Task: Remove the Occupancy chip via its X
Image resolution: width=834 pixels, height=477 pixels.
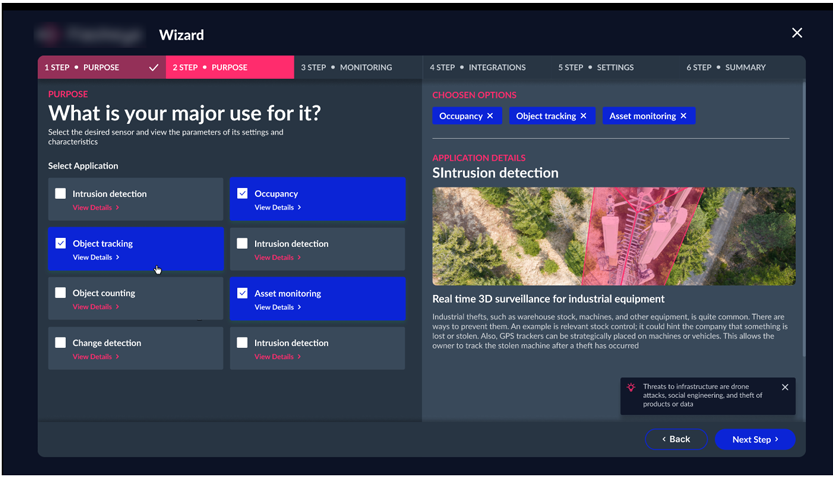Action: pyautogui.click(x=490, y=116)
